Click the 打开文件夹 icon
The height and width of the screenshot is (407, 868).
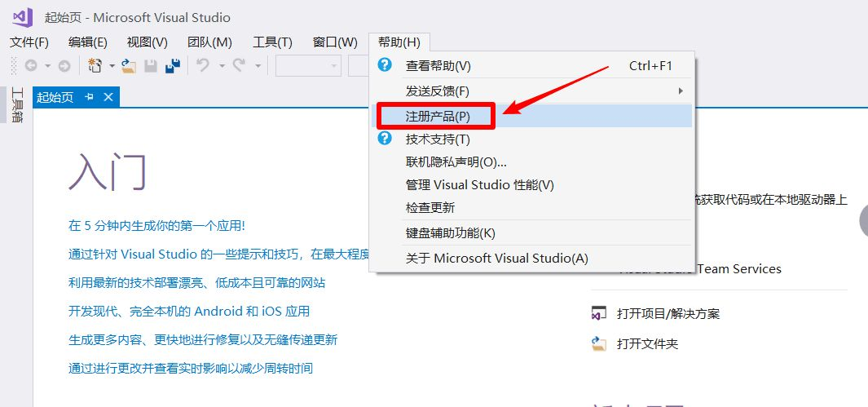pyautogui.click(x=599, y=343)
